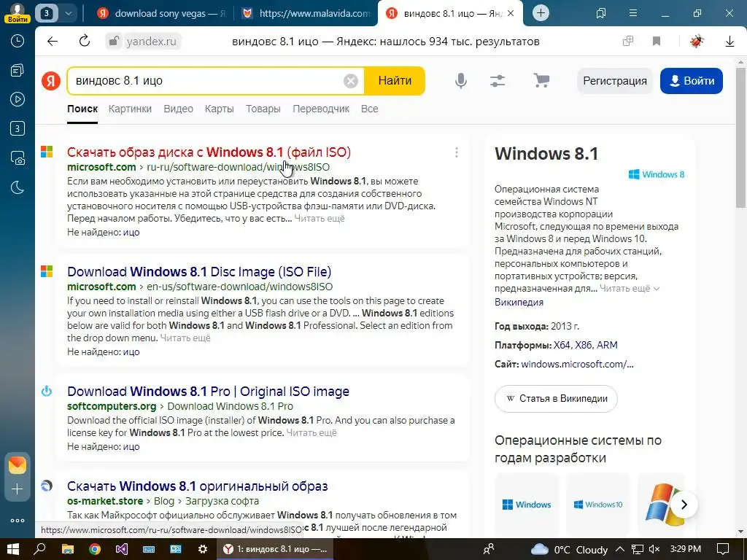Screen dimensions: 747x560
Task: Open the Windows Start menu
Action: (13, 549)
